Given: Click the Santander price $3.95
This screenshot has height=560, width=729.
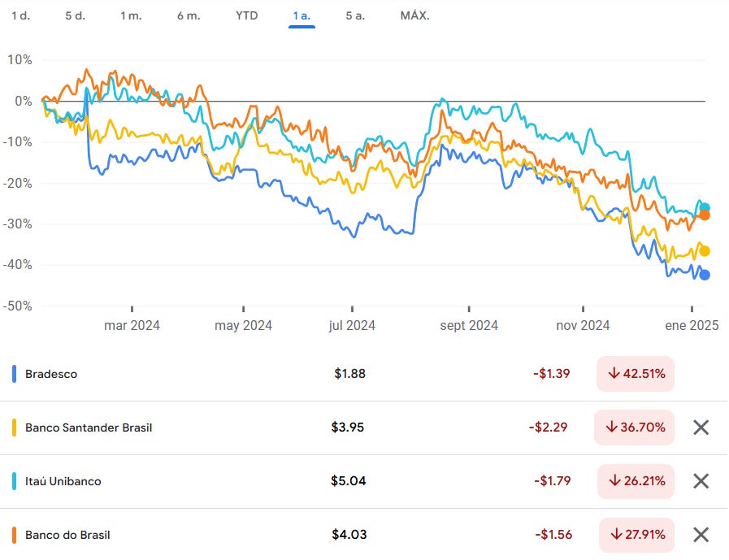Looking at the screenshot, I should click(x=348, y=427).
